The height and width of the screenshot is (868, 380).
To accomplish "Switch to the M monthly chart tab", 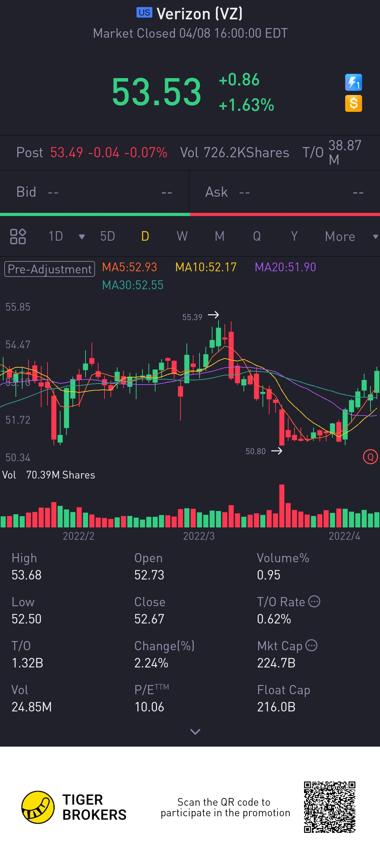I will click(220, 236).
